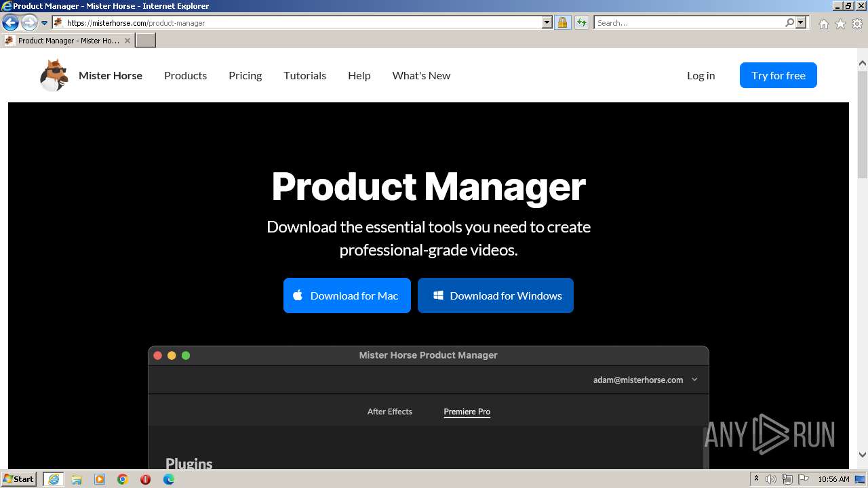The width and height of the screenshot is (868, 488).
Task: Click Internet Explorer taskbar icon
Action: (x=54, y=479)
